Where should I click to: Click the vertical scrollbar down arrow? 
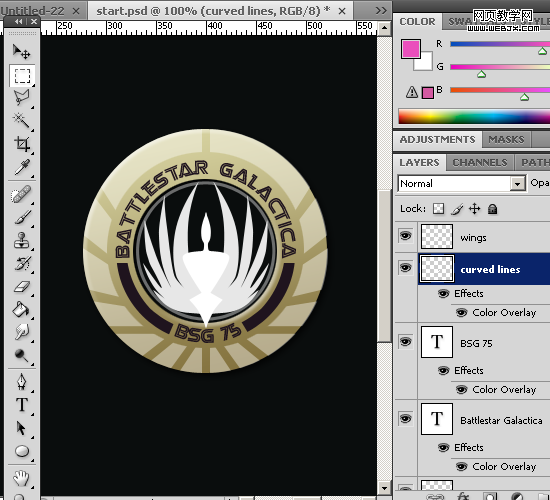pyautogui.click(x=384, y=488)
